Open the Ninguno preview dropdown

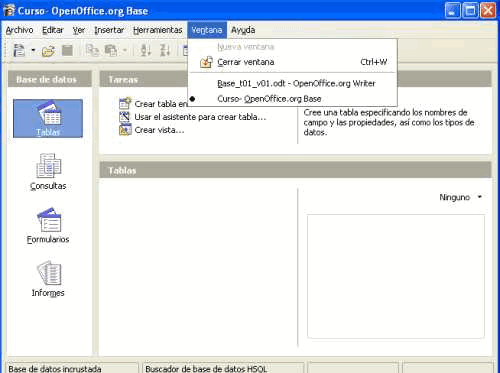[460, 197]
